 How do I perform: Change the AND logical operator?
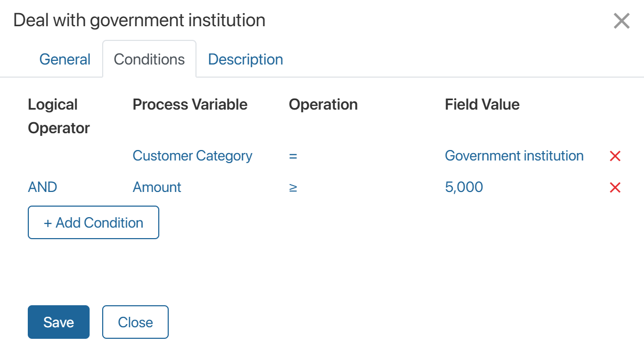pos(42,187)
